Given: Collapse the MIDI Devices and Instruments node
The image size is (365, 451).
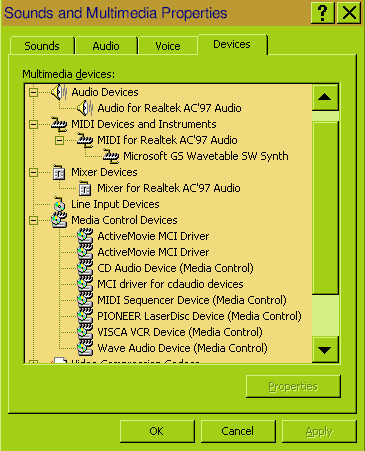Looking at the screenshot, I should (33, 124).
